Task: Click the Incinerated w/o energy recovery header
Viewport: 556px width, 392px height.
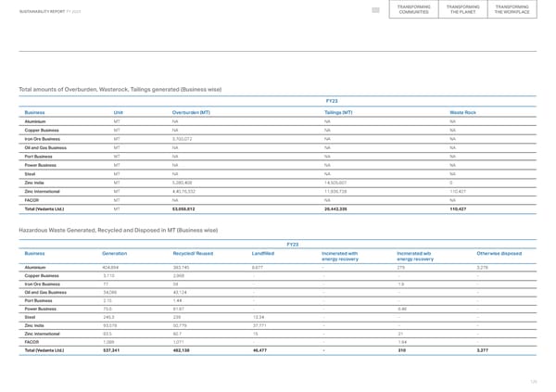Action: [415, 256]
